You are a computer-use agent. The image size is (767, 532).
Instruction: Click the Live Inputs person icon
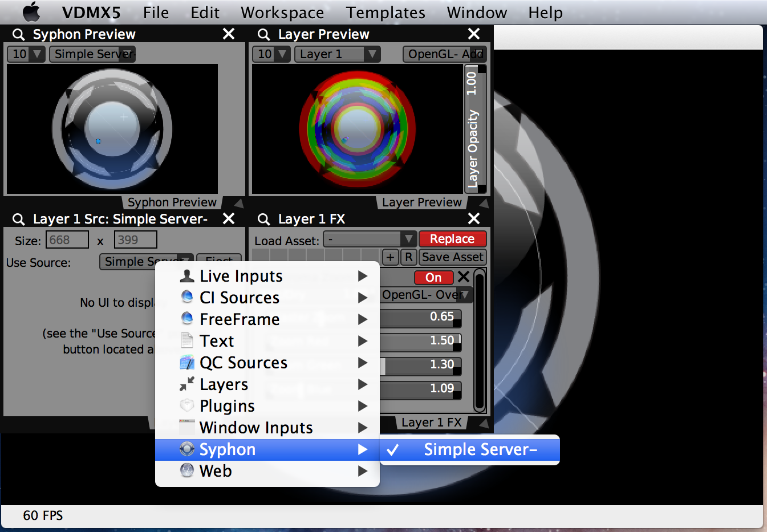186,276
